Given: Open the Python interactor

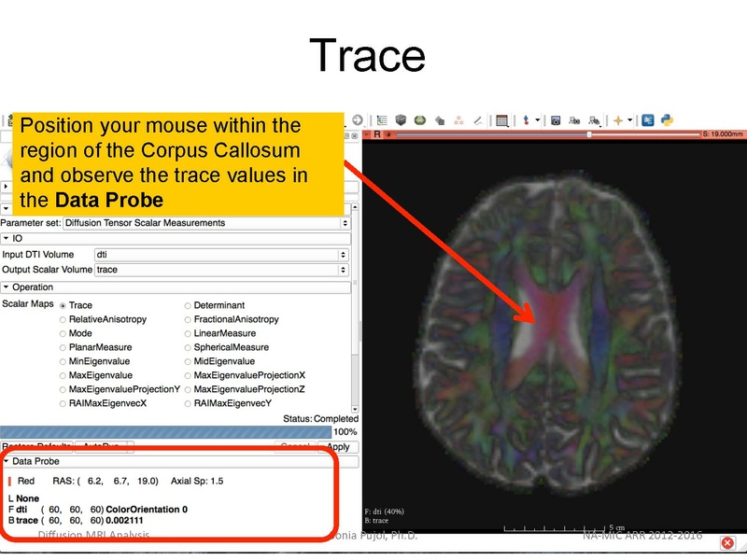Looking at the screenshot, I should [x=668, y=120].
